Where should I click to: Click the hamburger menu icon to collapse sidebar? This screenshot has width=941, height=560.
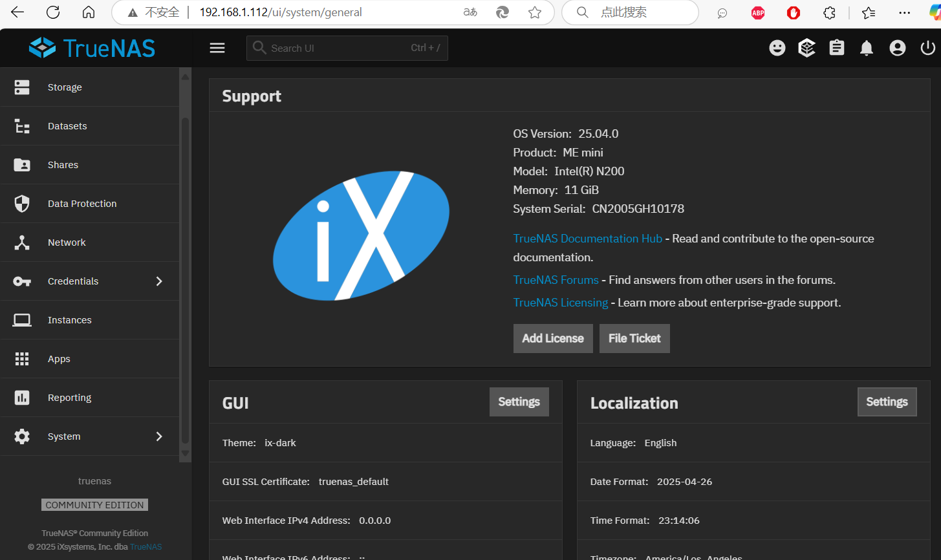tap(217, 48)
